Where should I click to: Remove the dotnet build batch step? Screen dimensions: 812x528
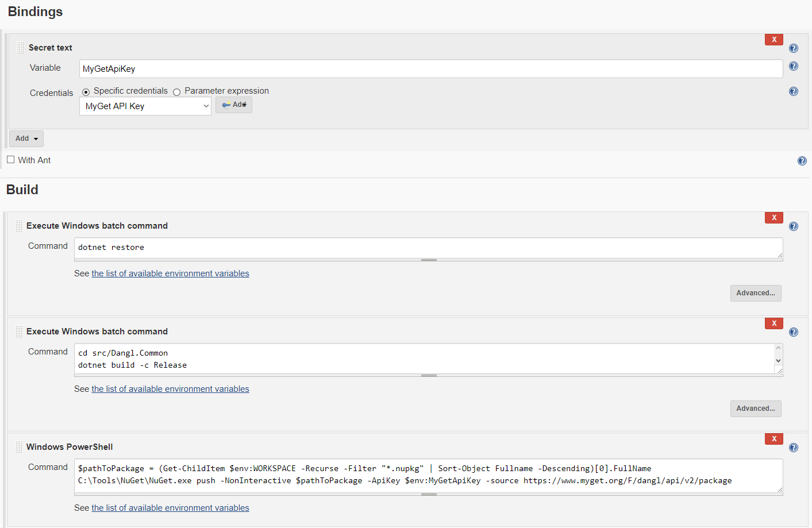pyautogui.click(x=774, y=323)
